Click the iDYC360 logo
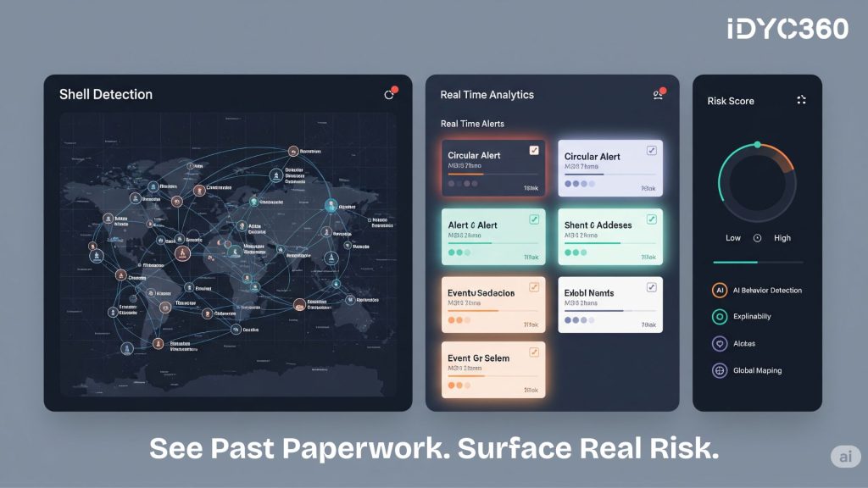868x488 pixels. (x=787, y=29)
